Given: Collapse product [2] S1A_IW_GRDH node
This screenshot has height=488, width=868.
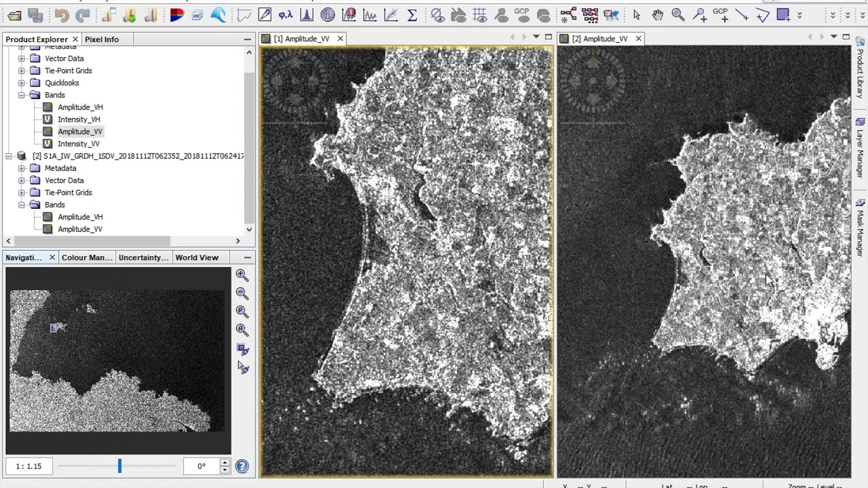Looking at the screenshot, I should (x=9, y=156).
